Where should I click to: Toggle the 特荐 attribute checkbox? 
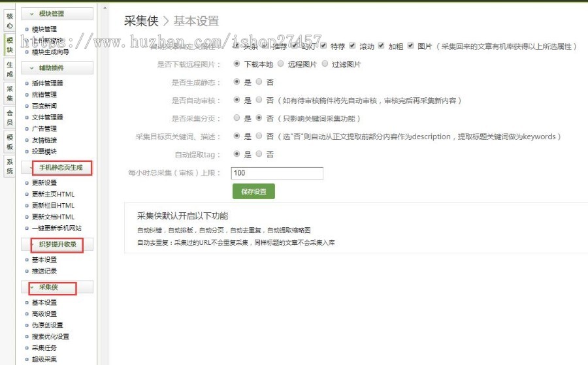[x=323, y=46]
